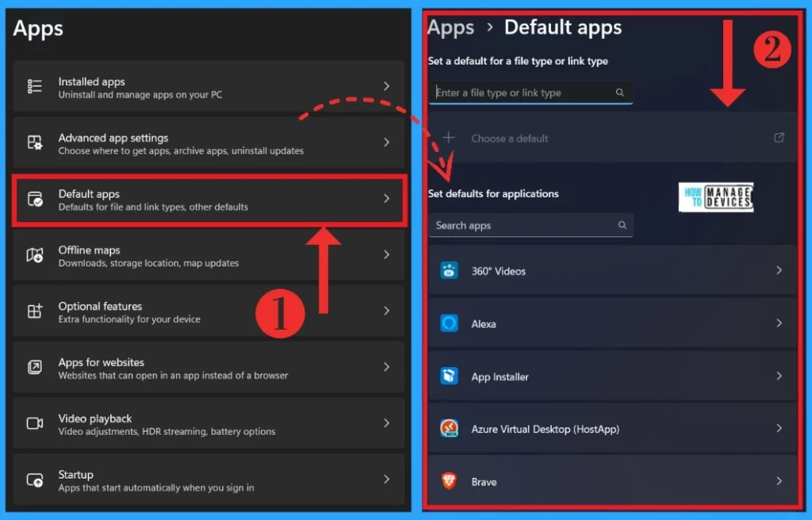Click the Optional features icon
The width and height of the screenshot is (812, 520).
pos(35,311)
